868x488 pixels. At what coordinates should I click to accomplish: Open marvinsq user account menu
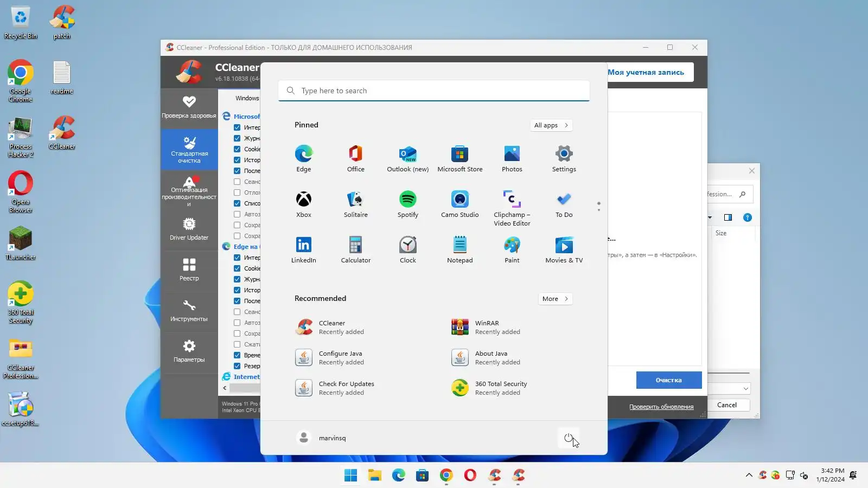[x=321, y=438]
